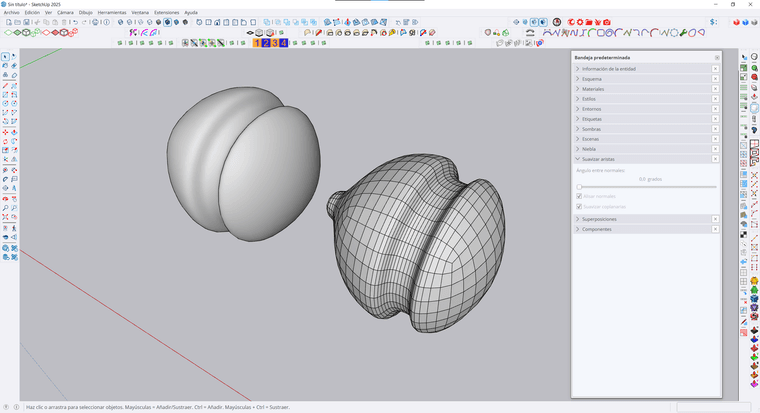The height and width of the screenshot is (413, 760).
Task: Open the Ventana menu
Action: coord(140,13)
